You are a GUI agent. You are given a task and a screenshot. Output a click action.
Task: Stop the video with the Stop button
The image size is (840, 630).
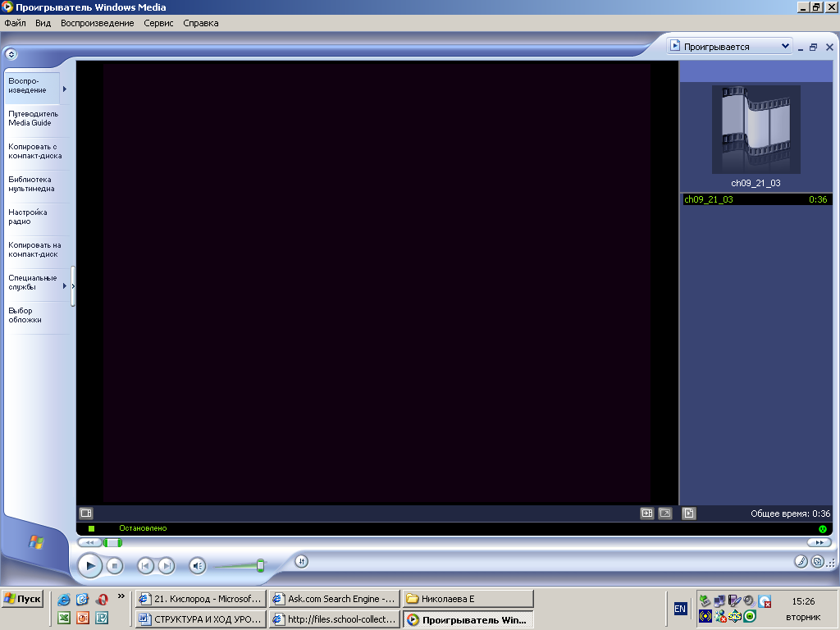(114, 565)
